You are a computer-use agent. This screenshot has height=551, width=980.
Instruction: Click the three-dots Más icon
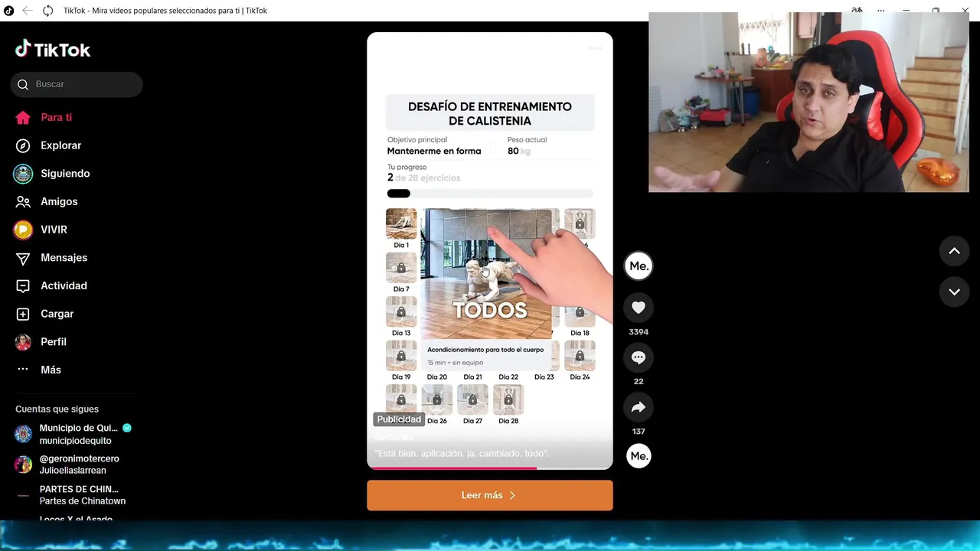coord(23,370)
